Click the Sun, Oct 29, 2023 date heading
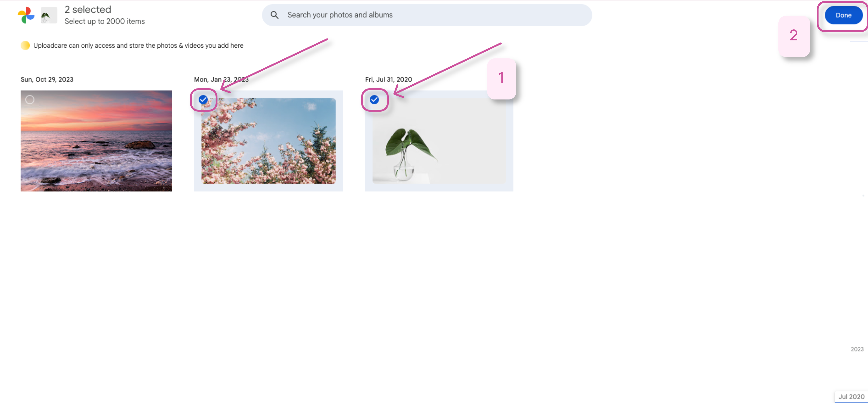Screen dimensions: 868x403 [x=47, y=80]
